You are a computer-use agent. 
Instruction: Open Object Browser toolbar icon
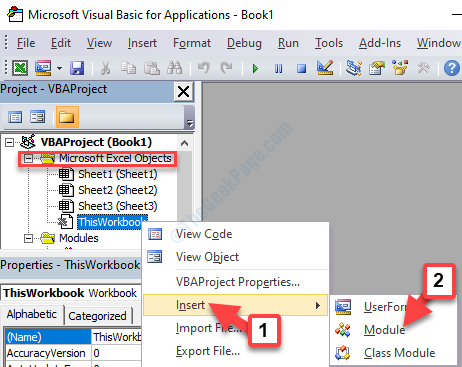400,68
